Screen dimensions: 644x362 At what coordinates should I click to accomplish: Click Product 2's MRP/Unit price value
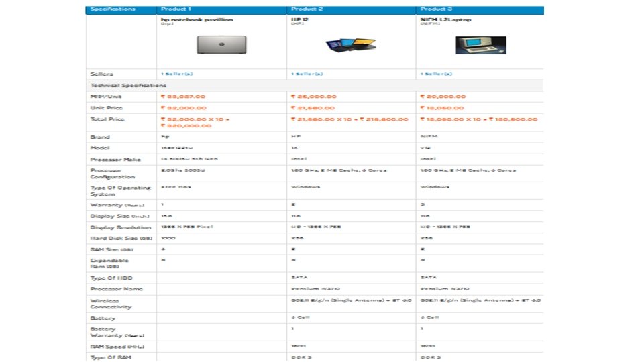click(x=313, y=97)
